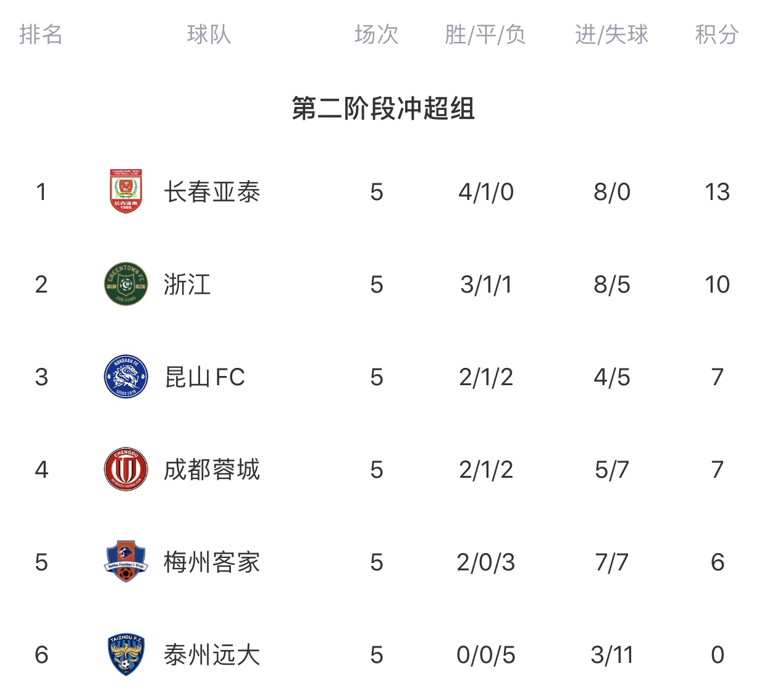Open the Kunshan FC blue dragon logo
Viewport: 767px width, 700px height.
(x=126, y=377)
